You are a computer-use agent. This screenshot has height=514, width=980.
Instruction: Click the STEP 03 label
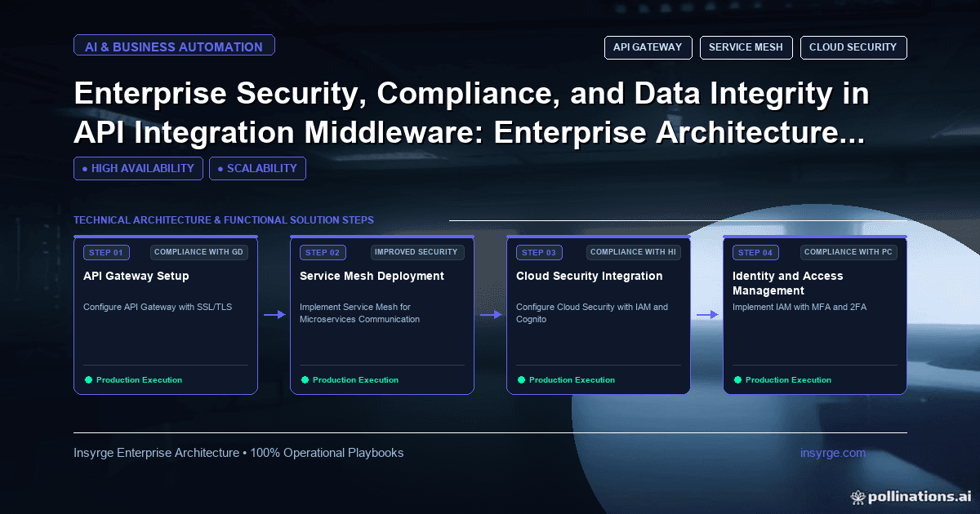(539, 252)
